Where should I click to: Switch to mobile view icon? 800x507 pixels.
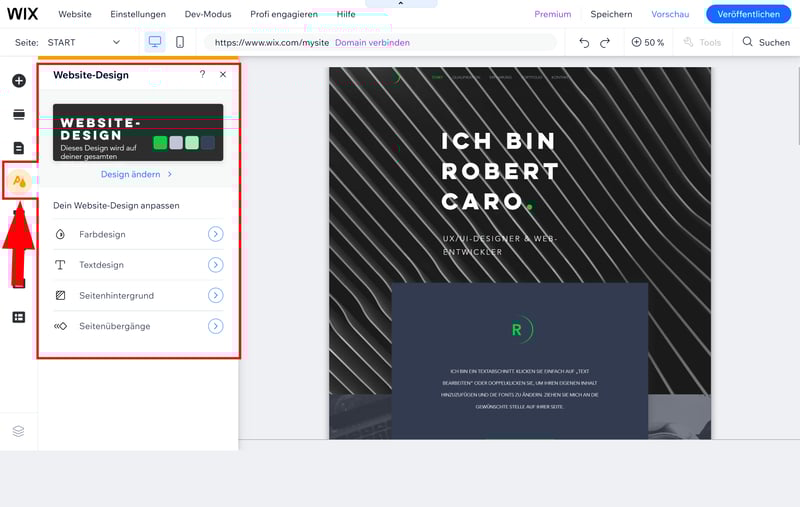(180, 42)
